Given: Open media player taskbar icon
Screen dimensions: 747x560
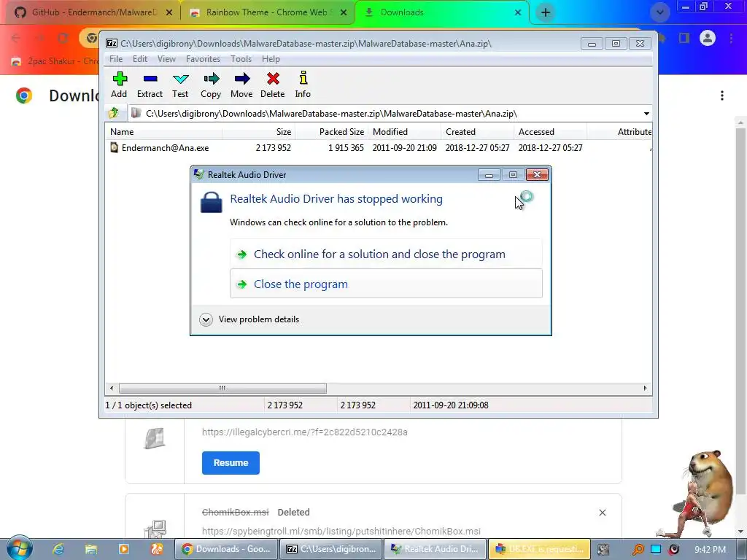Looking at the screenshot, I should click(123, 549).
